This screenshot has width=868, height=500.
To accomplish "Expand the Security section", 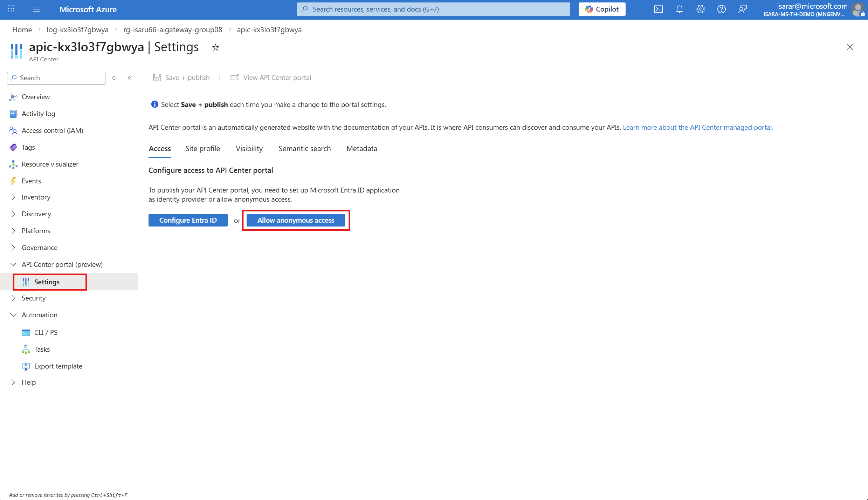I will click(x=34, y=298).
